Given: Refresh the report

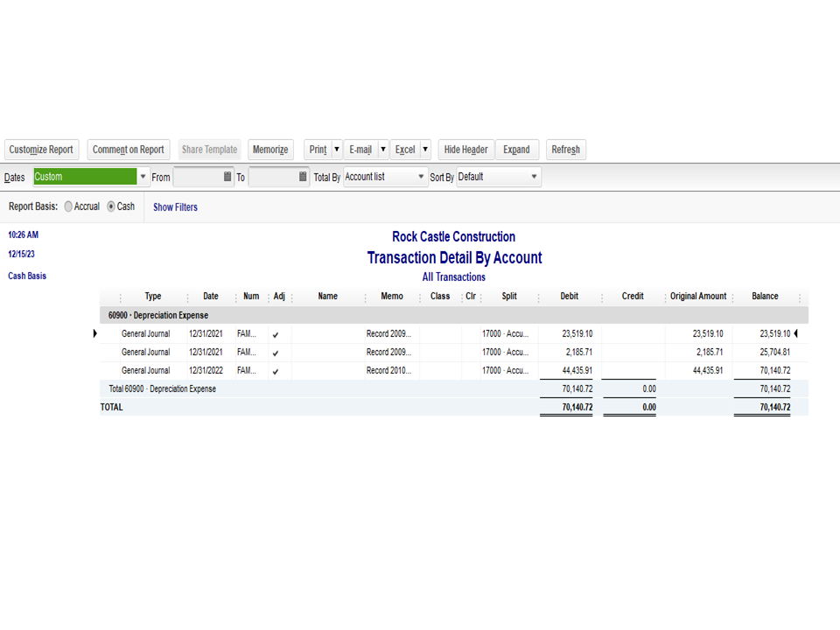Looking at the screenshot, I should (x=566, y=150).
